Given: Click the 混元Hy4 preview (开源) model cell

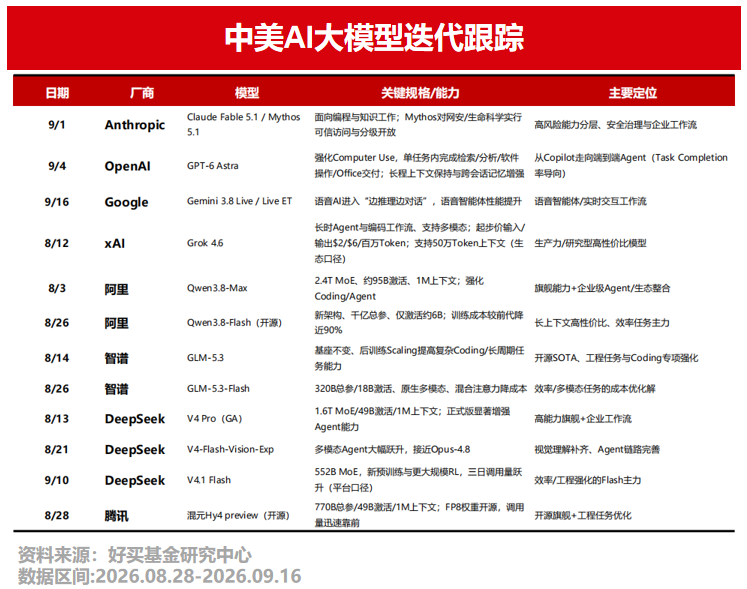Looking at the screenshot, I should pos(238,516).
